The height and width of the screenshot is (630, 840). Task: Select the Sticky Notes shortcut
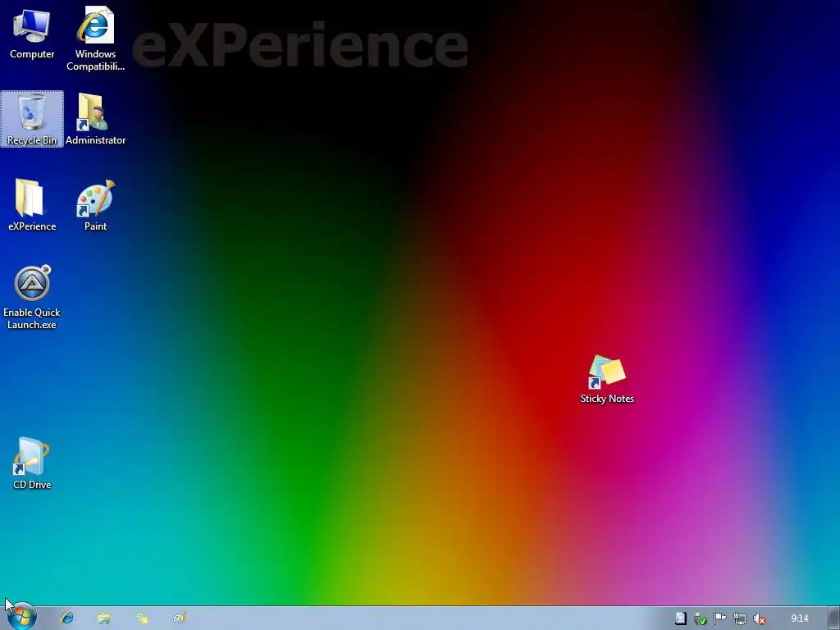pyautogui.click(x=607, y=379)
